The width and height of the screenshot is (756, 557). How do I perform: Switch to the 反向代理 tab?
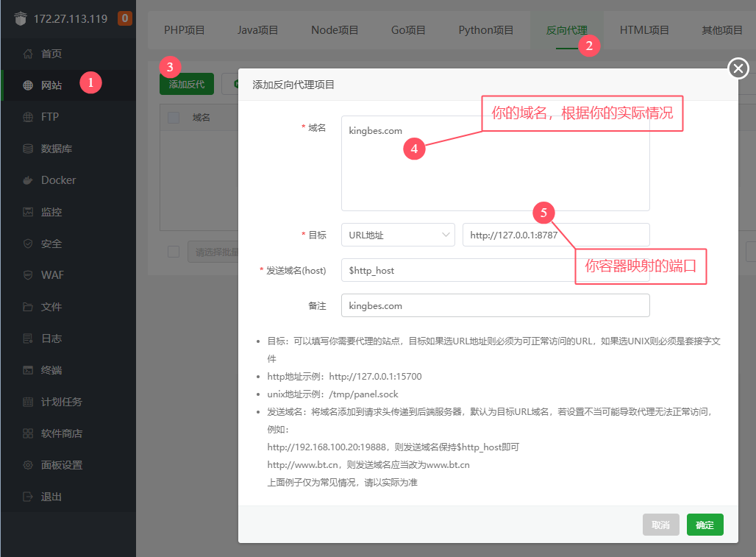click(x=566, y=30)
